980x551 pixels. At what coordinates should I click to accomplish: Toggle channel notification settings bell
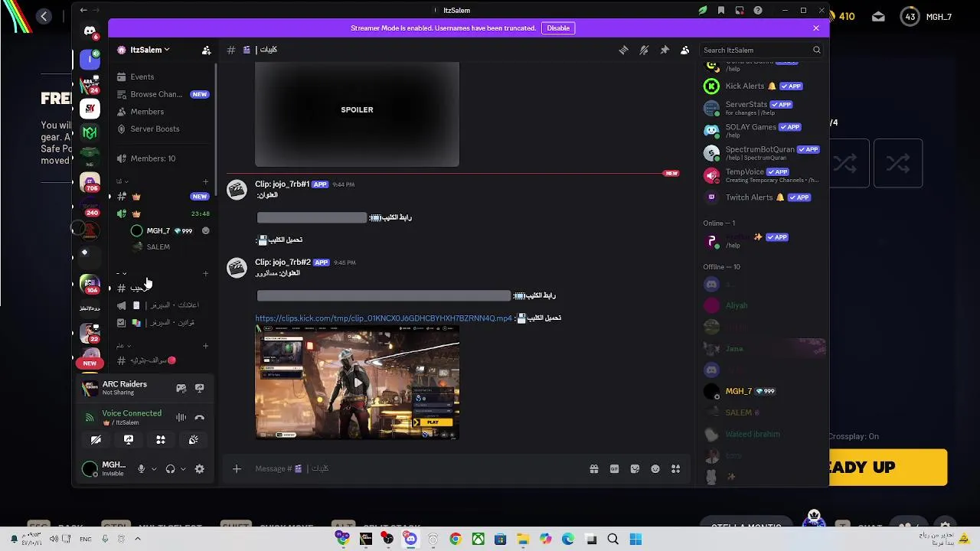point(644,50)
